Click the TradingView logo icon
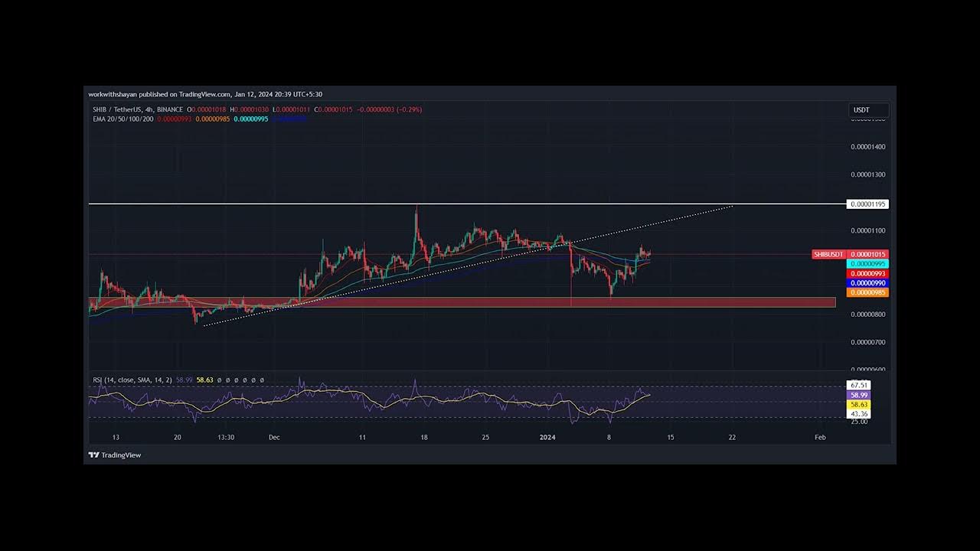 coord(94,455)
